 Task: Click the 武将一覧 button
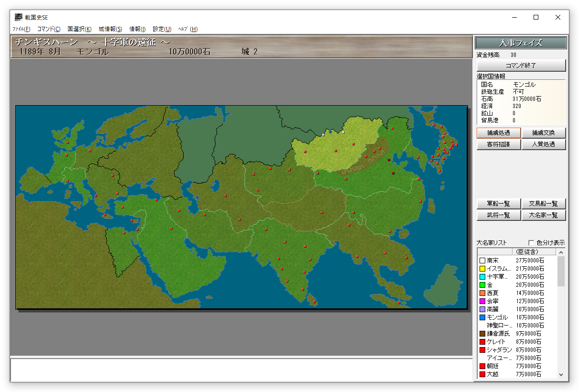point(498,215)
